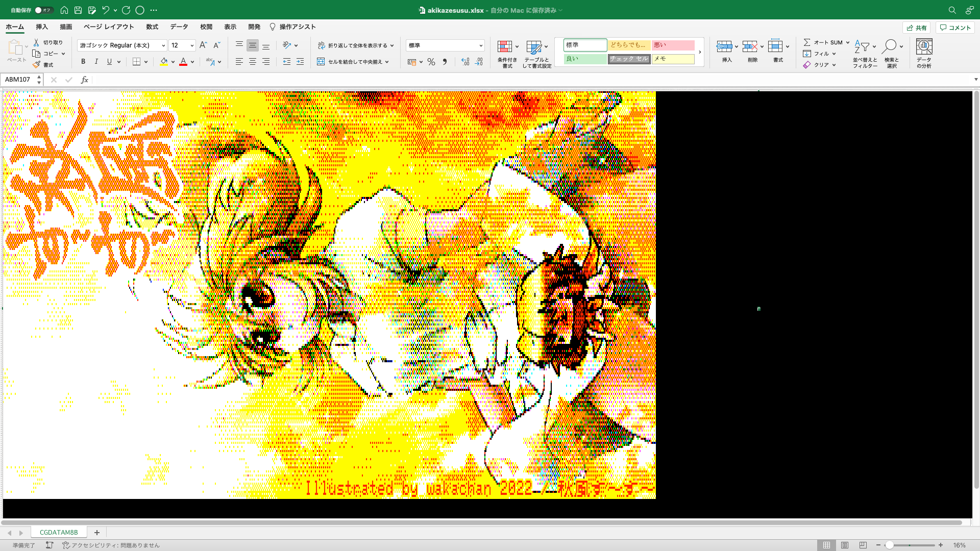Viewport: 980px width, 551px height.
Task: Center text horizontally
Action: [252, 62]
